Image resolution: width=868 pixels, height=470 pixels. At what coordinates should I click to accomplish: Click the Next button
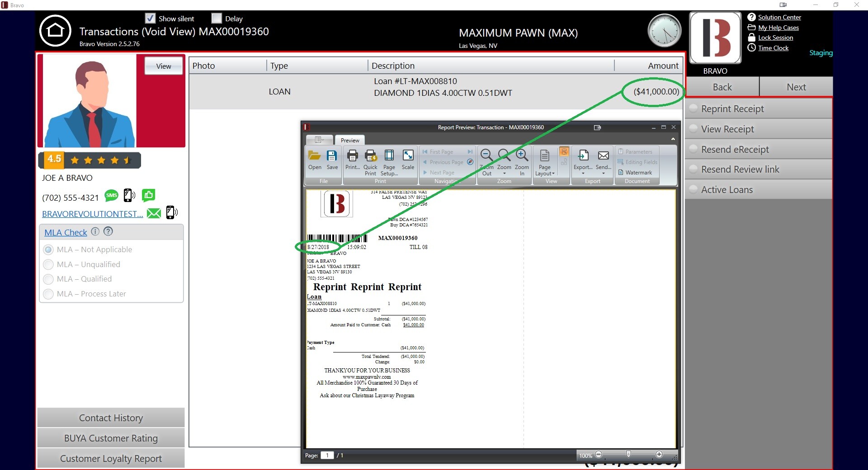(x=796, y=87)
